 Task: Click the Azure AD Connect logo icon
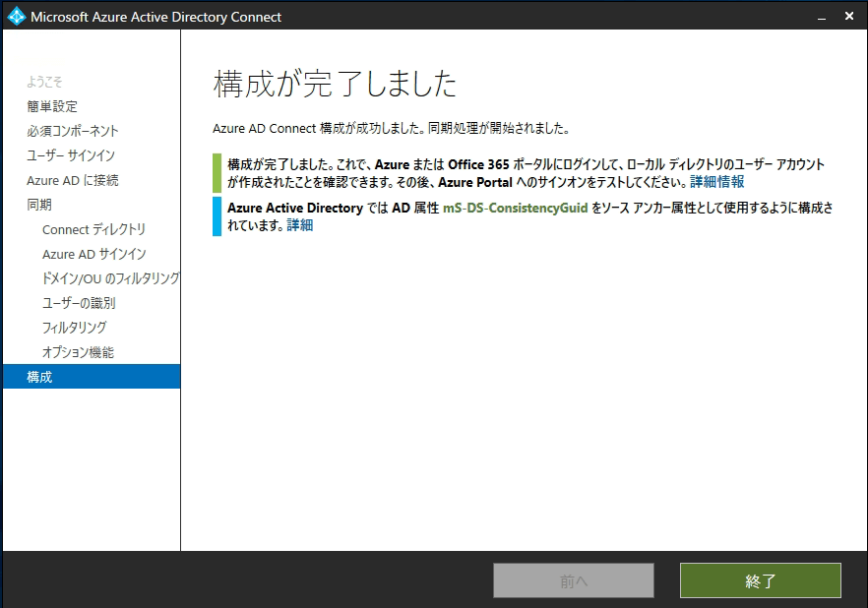(x=16, y=17)
